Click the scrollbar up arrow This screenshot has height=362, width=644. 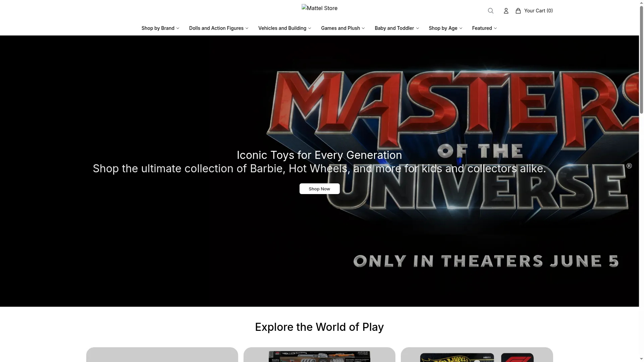641,2
